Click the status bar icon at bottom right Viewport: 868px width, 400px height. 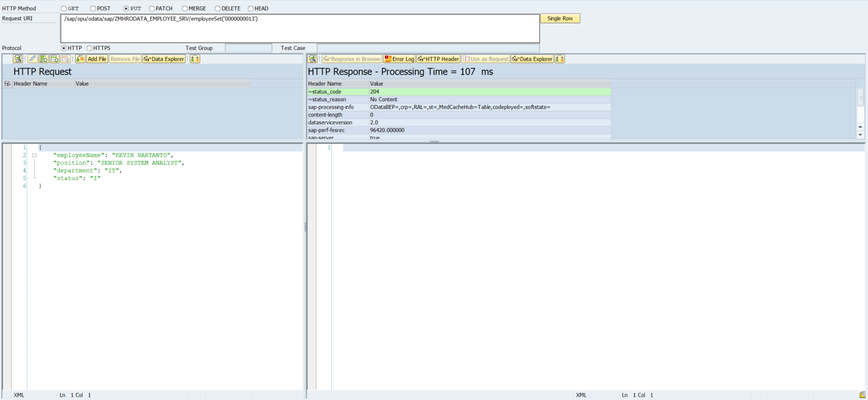[863, 395]
